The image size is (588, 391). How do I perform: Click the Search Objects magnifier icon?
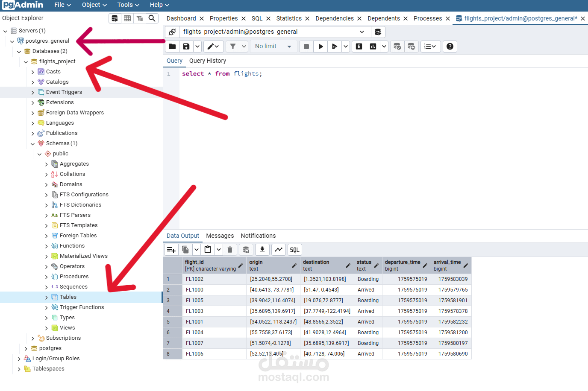pyautogui.click(x=152, y=18)
